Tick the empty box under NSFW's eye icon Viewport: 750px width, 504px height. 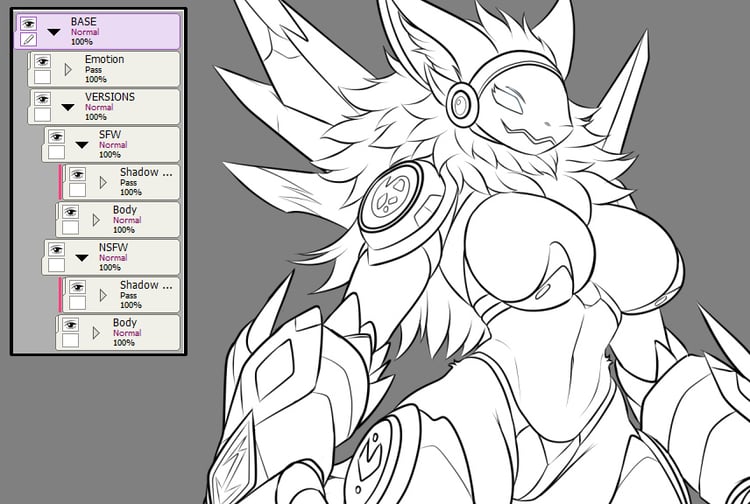[x=56, y=265]
